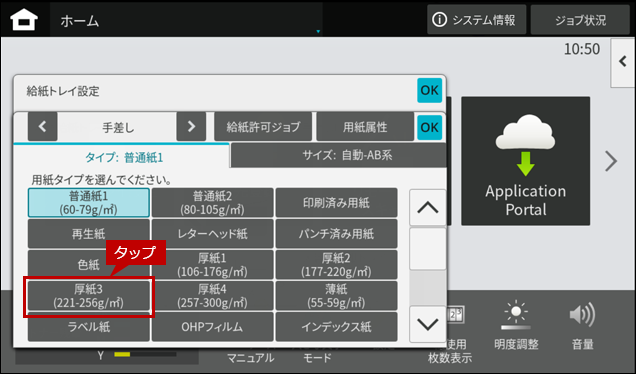Open システム情報 info button

coord(476,19)
